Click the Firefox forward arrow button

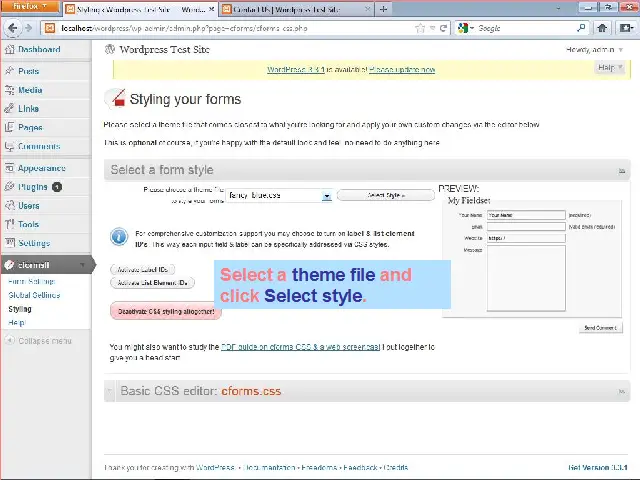click(29, 28)
